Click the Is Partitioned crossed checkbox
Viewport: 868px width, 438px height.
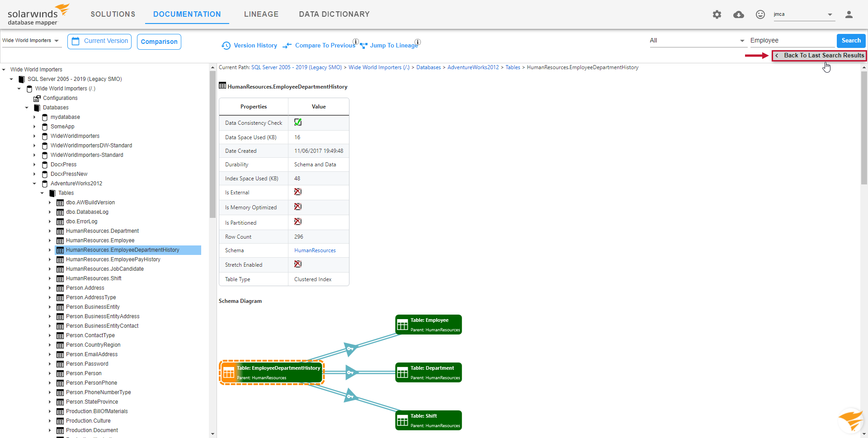point(298,222)
